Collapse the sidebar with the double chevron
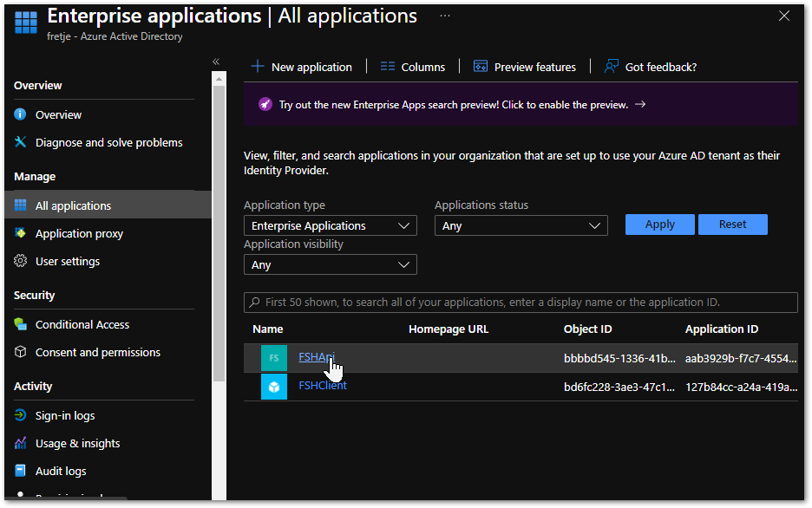 click(x=216, y=62)
